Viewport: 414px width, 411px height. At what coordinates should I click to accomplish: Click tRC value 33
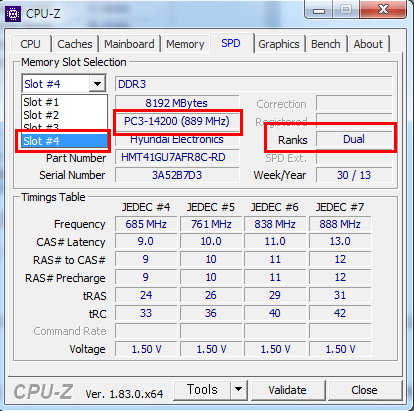point(146,313)
